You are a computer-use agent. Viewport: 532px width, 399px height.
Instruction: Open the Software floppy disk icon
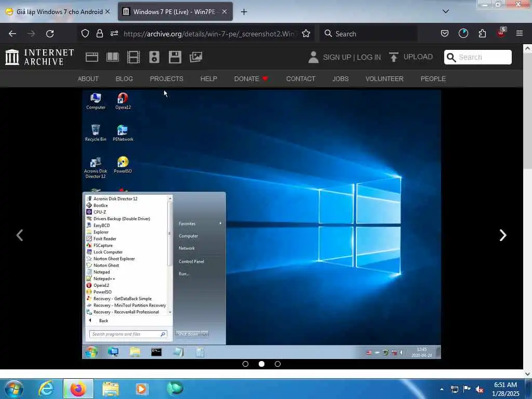click(175, 57)
